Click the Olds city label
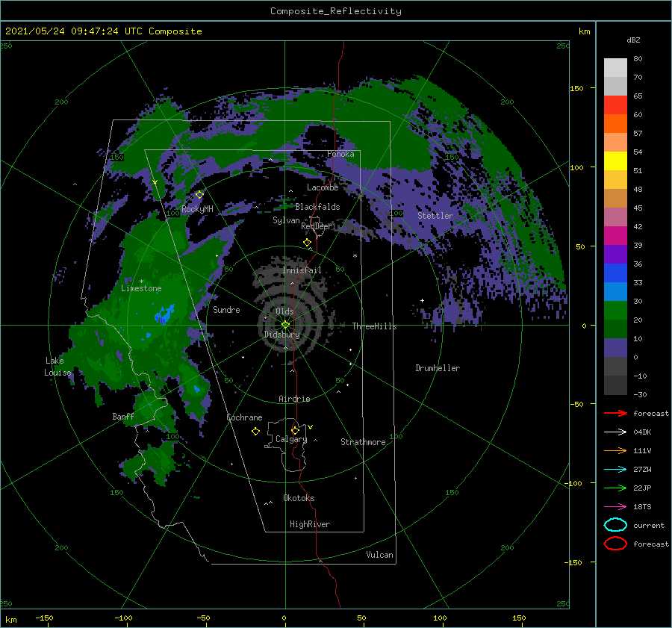Viewport: 672px width, 628px height. [284, 311]
